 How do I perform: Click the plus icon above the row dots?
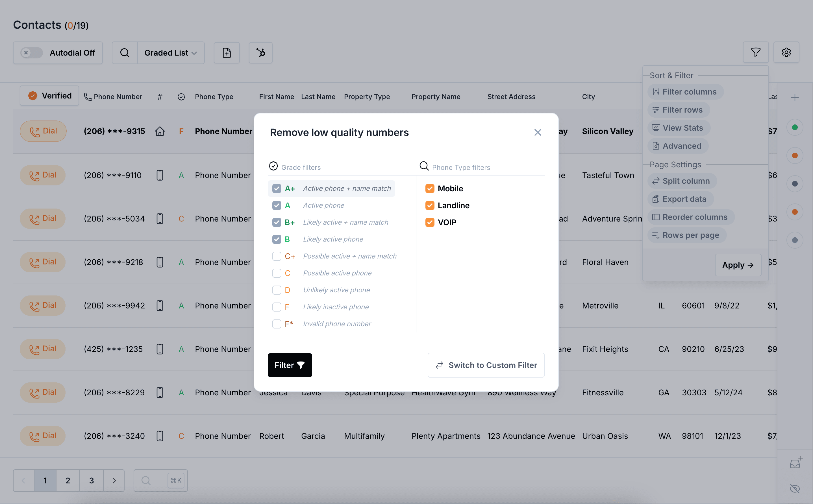795,97
